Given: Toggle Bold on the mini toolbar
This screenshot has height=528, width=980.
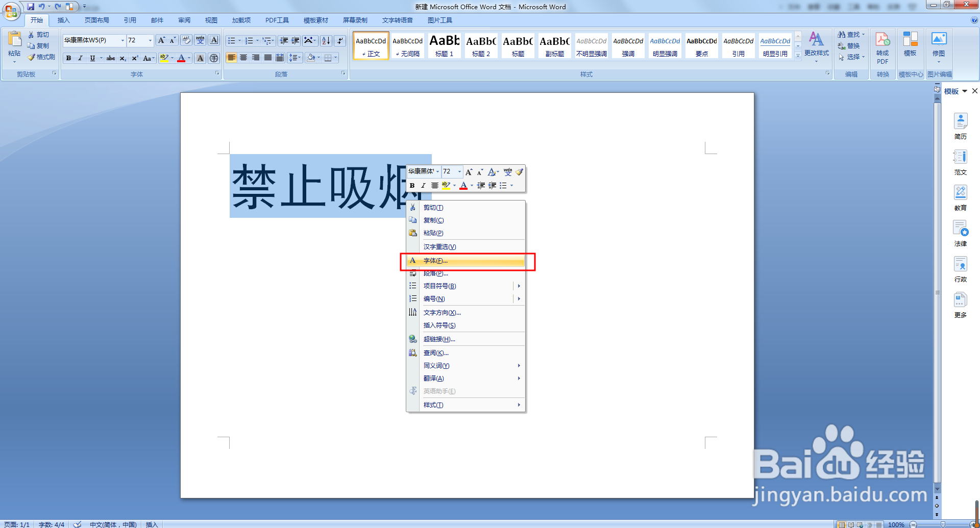Looking at the screenshot, I should tap(411, 185).
